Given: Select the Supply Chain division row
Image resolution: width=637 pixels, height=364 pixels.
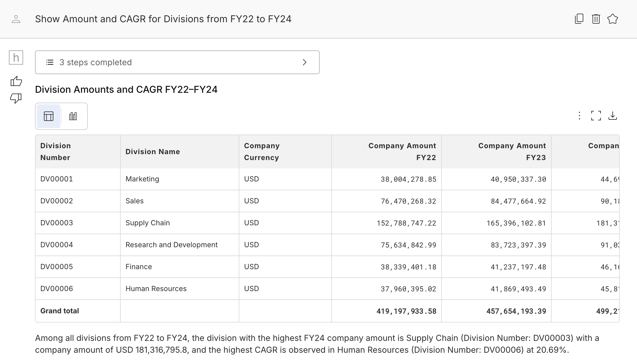Looking at the screenshot, I should (148, 223).
